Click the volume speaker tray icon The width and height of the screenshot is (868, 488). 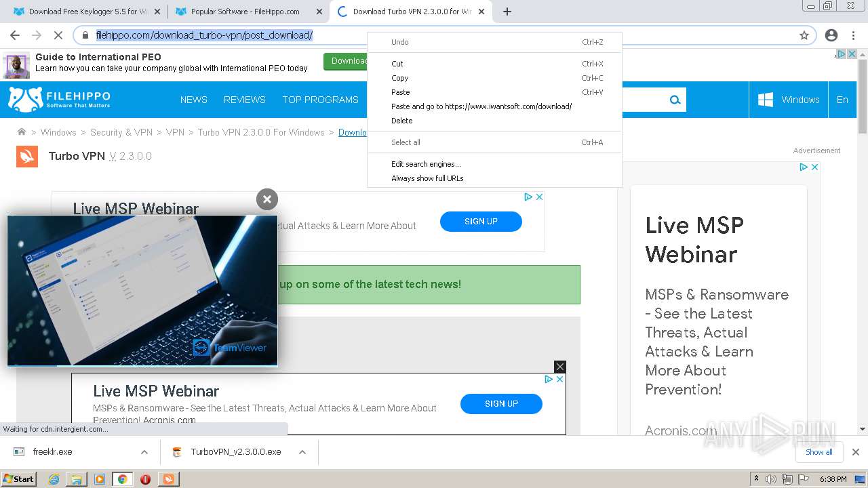point(771,479)
